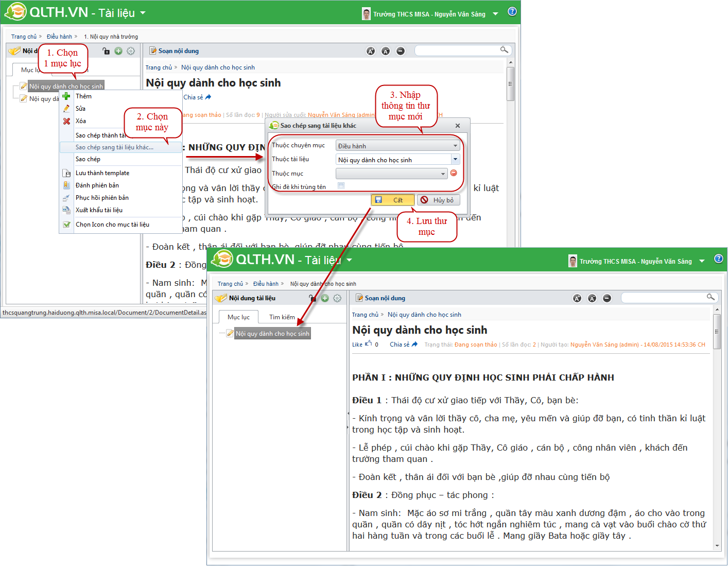Viewport: 728px width, 567px height.
Task: Select the Nội quy dành cho học sinh tree item in the lower window
Action: coord(272,334)
